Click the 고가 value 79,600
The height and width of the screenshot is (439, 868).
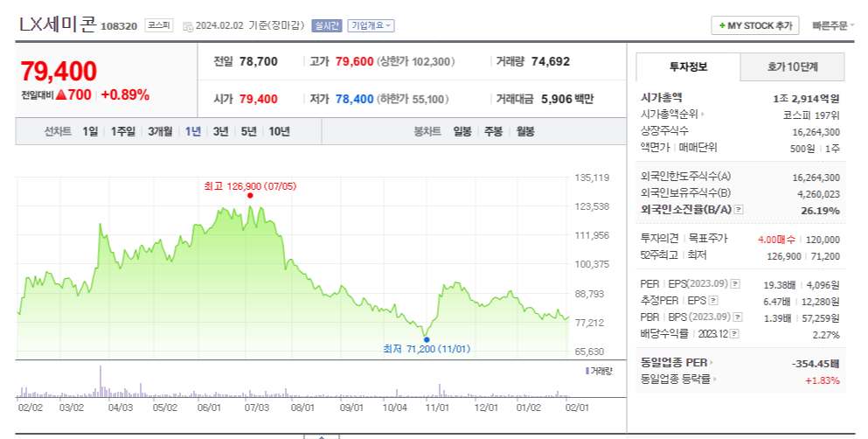point(354,62)
